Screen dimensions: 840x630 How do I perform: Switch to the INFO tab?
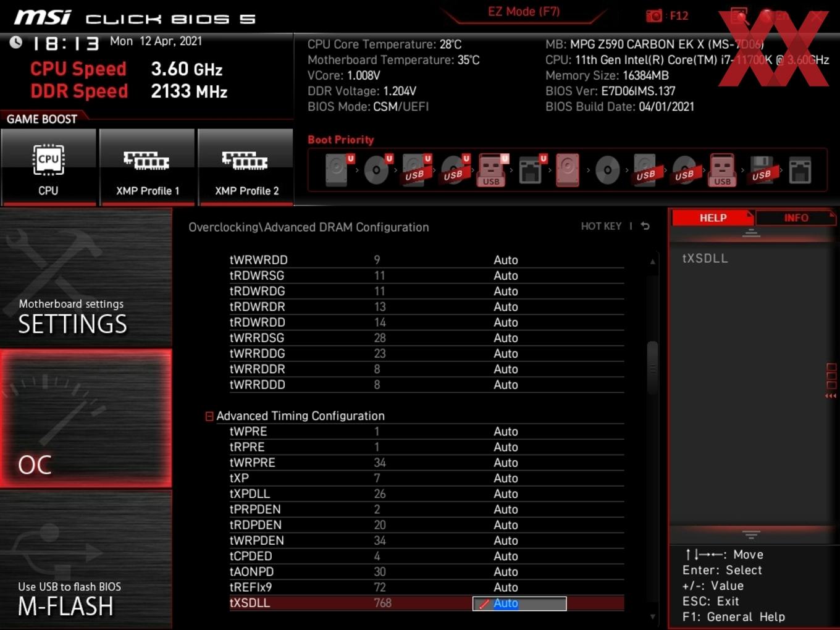[x=796, y=218]
